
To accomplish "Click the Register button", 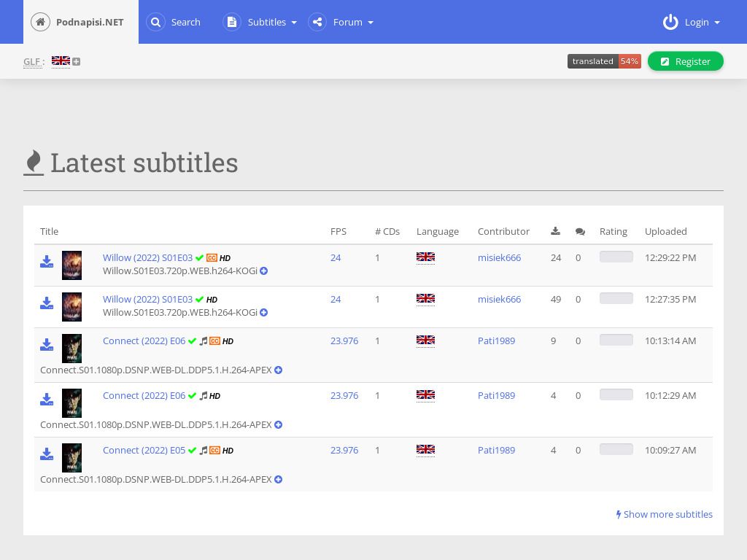I will (x=686, y=61).
